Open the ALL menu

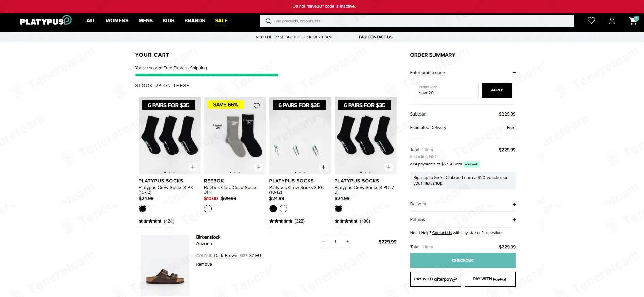pyautogui.click(x=91, y=21)
